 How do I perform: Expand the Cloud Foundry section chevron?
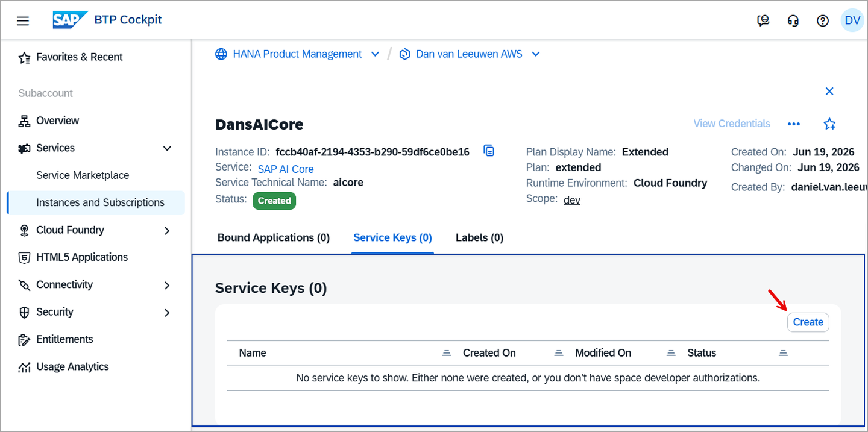click(168, 230)
